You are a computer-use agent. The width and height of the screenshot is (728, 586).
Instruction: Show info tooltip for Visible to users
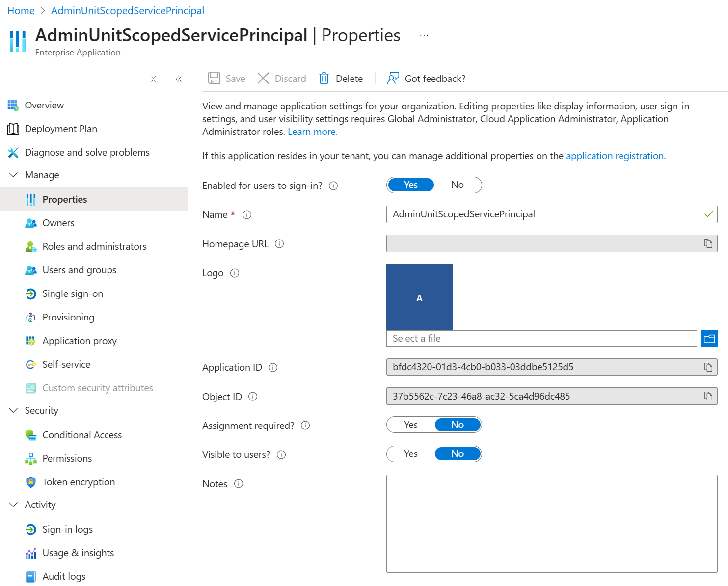(x=281, y=454)
